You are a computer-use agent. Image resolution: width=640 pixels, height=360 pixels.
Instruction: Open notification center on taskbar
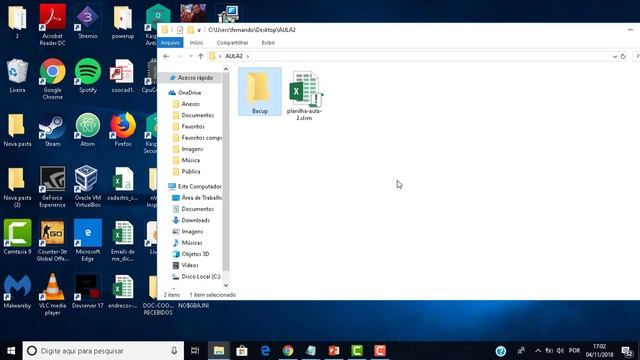pos(627,351)
